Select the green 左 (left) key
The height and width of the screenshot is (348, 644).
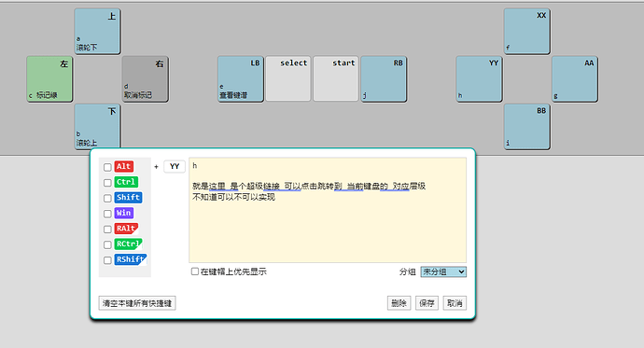[49, 78]
